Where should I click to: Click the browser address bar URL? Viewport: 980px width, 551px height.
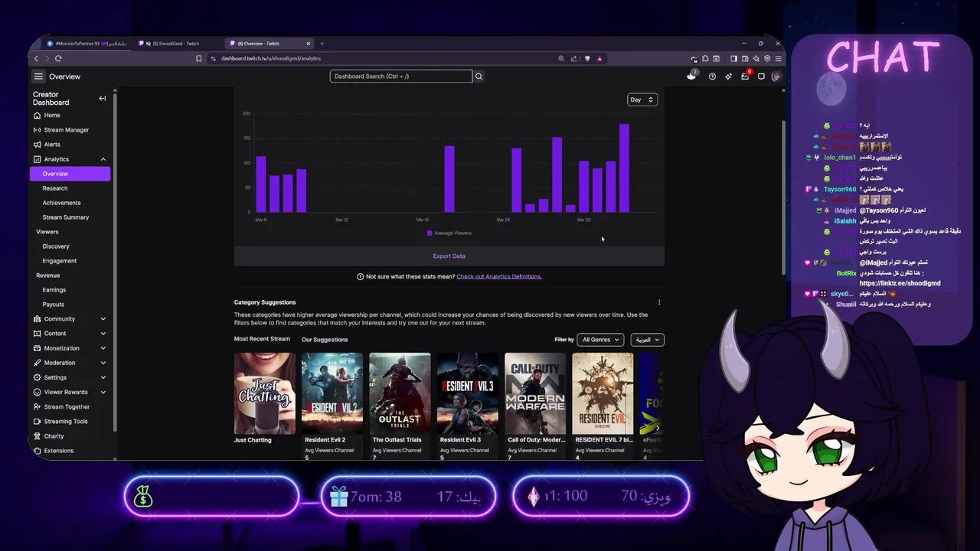pyautogui.click(x=271, y=58)
